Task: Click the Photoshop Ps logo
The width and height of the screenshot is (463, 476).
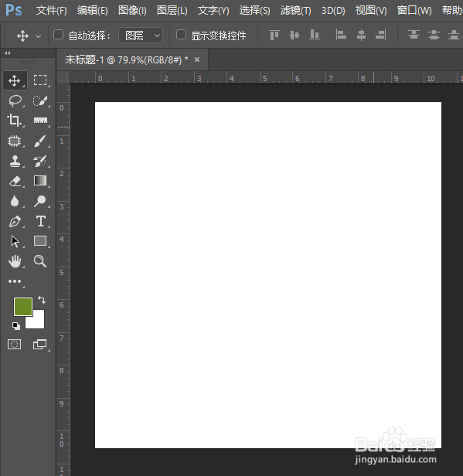Action: click(14, 10)
